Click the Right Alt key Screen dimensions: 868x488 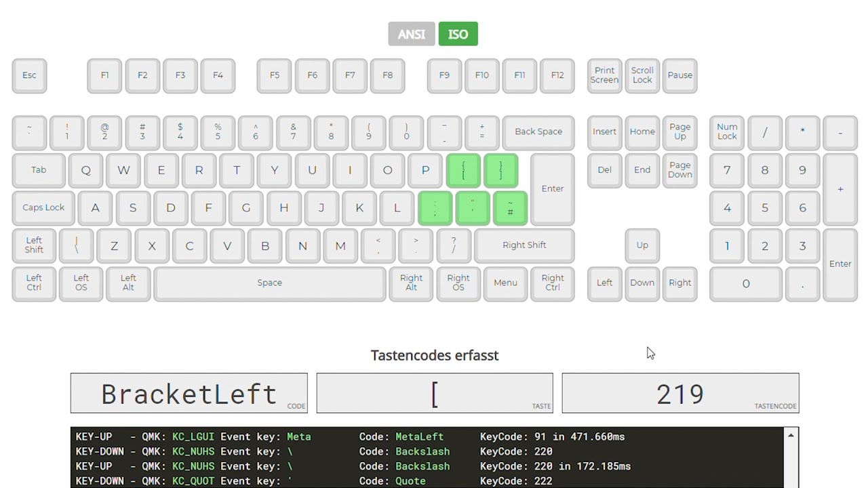coord(411,283)
